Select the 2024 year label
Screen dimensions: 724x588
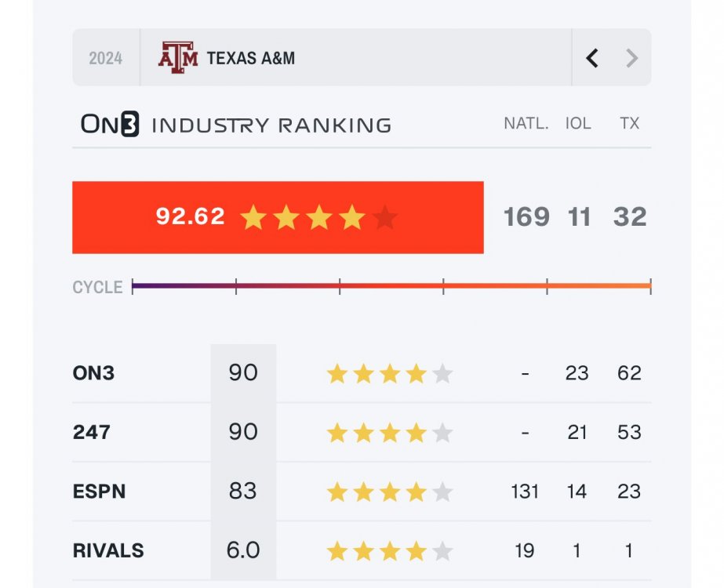click(x=105, y=58)
